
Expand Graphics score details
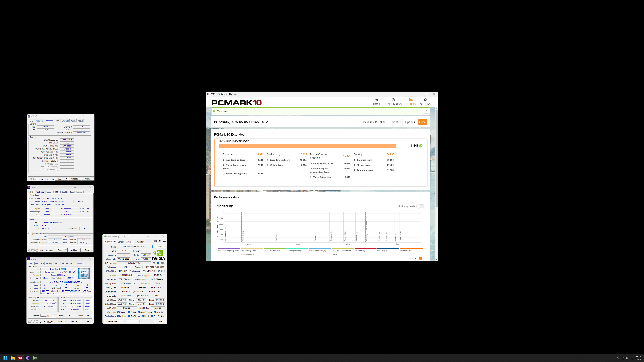[x=355, y=160]
